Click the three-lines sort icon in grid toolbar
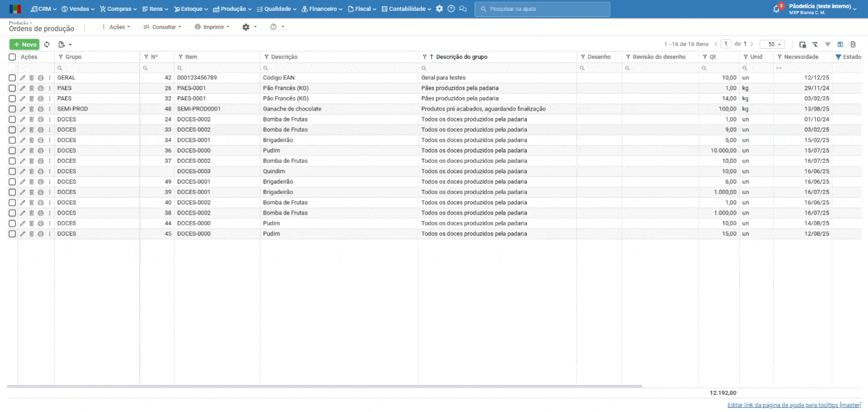The image size is (868, 412). coord(827,44)
